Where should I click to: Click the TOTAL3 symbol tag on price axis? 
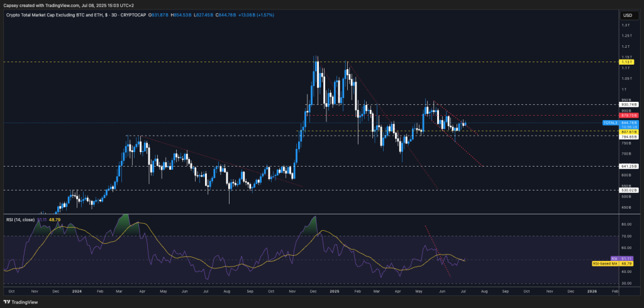[x=609, y=123]
